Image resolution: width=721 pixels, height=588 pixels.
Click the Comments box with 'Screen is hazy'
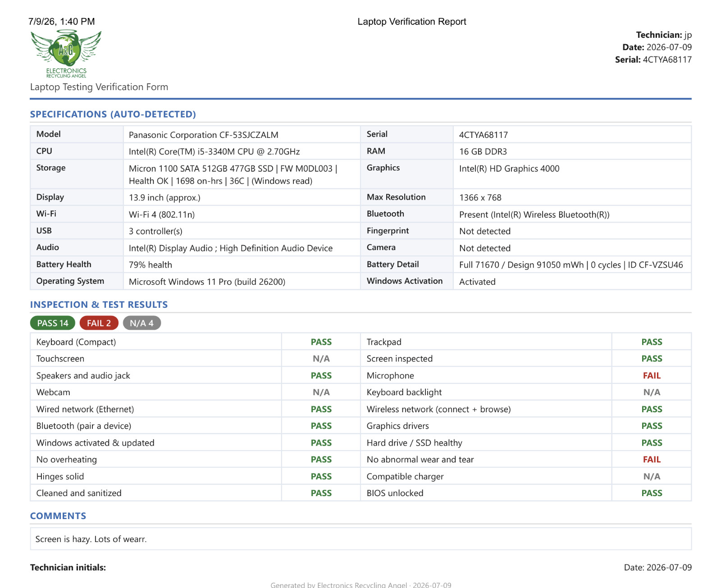click(360, 539)
